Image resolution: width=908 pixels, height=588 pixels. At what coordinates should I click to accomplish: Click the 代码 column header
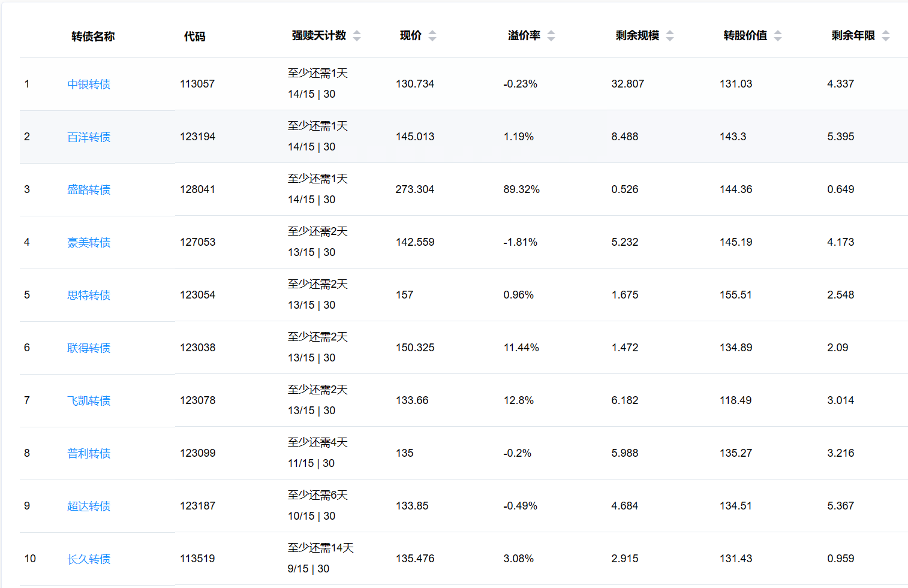click(194, 37)
